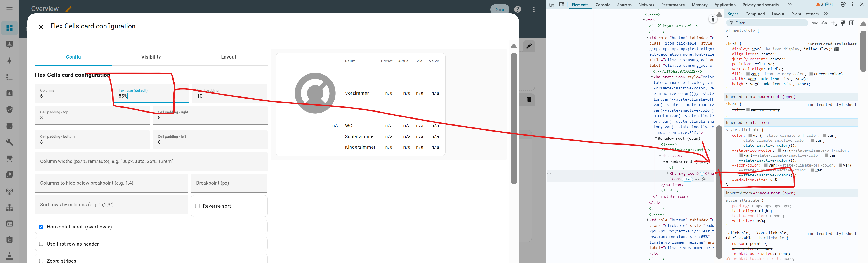Click the pencil edit icon beside card
This screenshot has height=263, width=868.
point(529,46)
